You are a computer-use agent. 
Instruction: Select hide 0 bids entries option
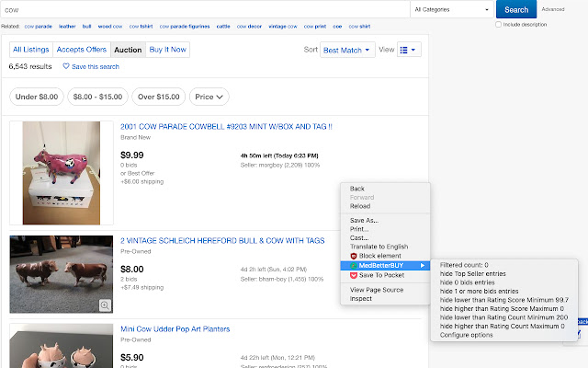click(x=504, y=282)
